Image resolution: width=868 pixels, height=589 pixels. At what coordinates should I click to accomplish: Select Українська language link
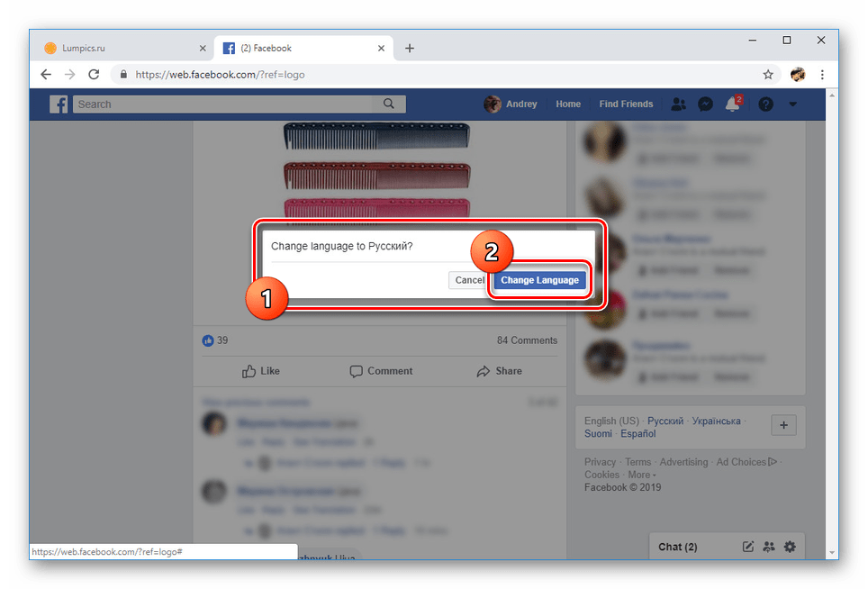[716, 421]
